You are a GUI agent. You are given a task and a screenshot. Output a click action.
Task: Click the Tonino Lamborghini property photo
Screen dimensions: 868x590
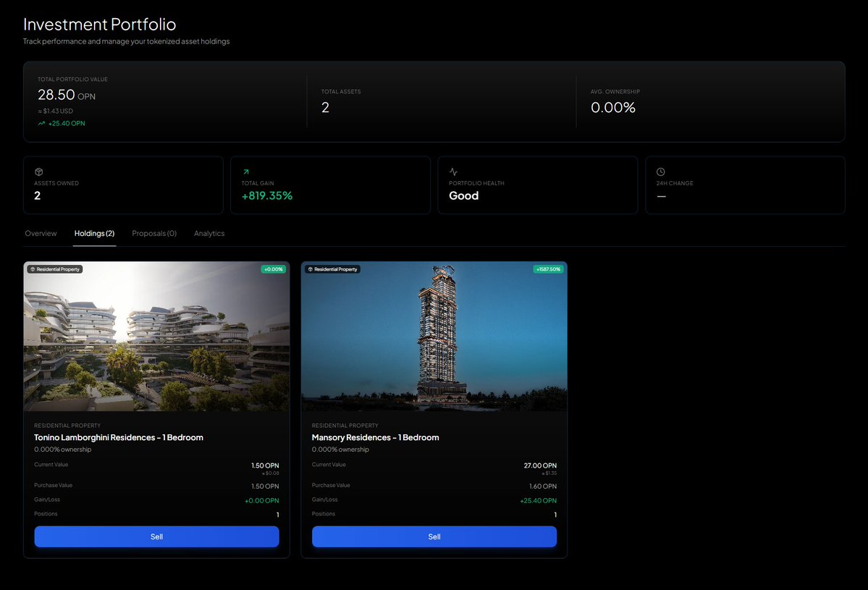pyautogui.click(x=156, y=337)
